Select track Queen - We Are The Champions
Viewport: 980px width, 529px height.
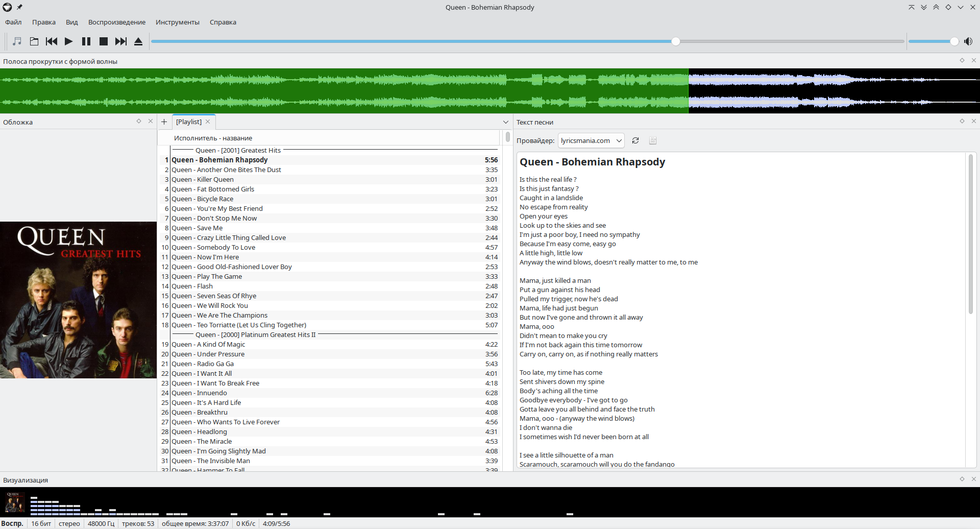[x=329, y=315]
